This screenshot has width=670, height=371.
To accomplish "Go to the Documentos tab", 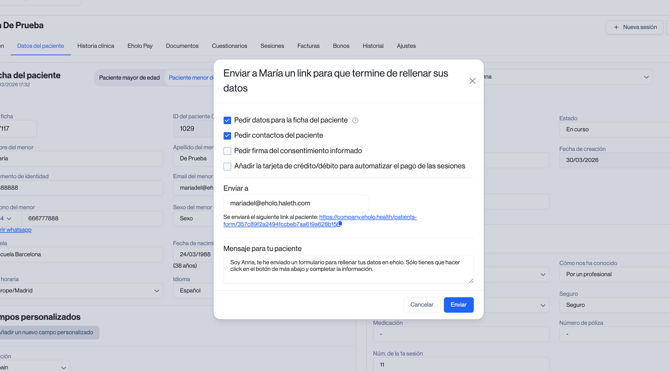I will (182, 46).
